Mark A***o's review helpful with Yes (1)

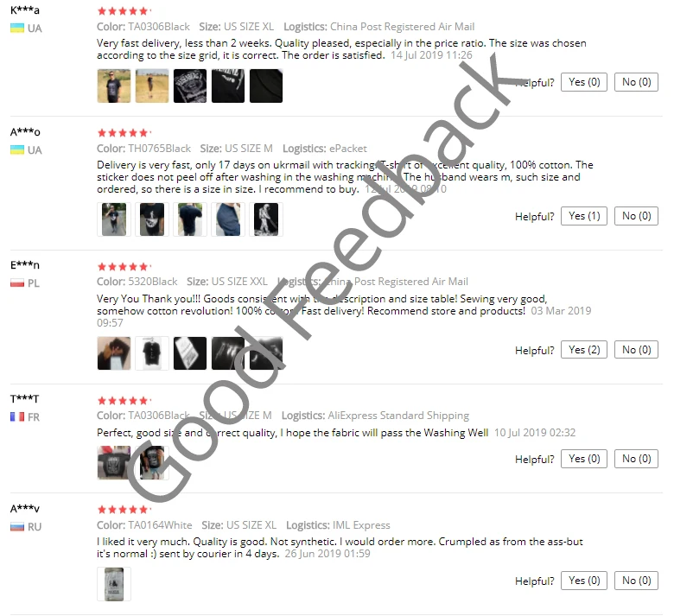tap(584, 216)
